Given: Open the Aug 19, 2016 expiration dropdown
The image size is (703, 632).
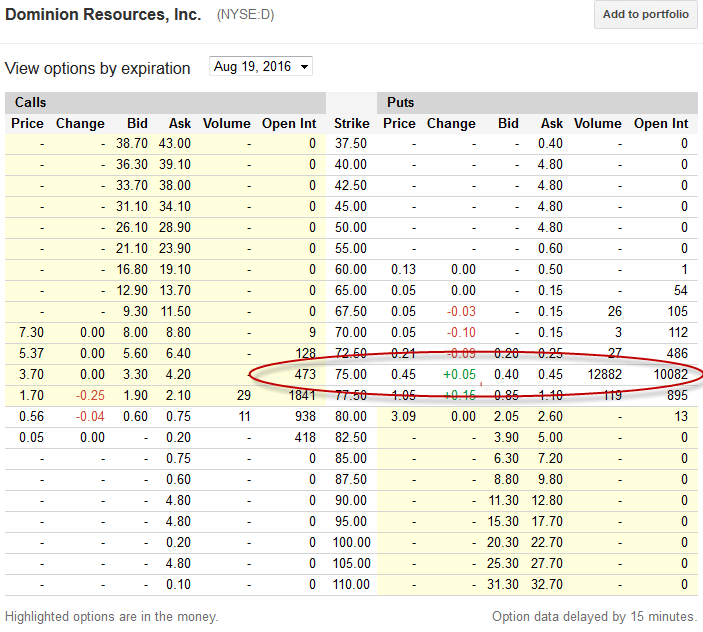Looking at the screenshot, I should 260,67.
